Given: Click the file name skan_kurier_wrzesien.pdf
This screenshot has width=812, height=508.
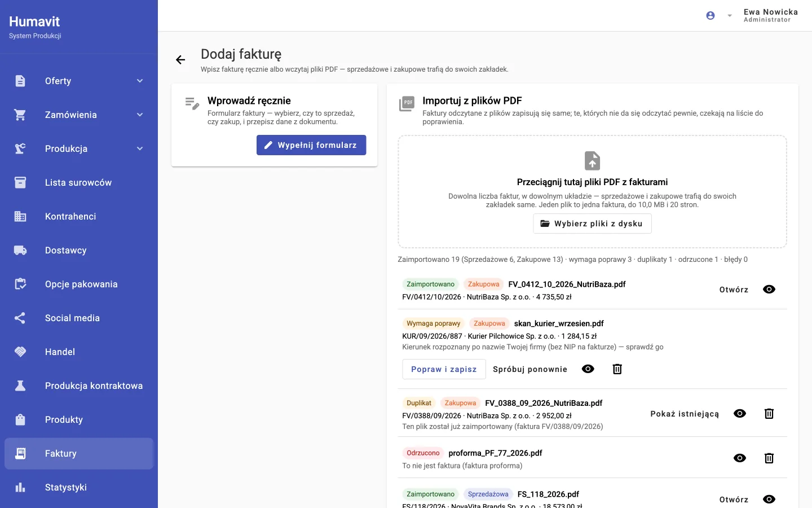Looking at the screenshot, I should click(559, 323).
